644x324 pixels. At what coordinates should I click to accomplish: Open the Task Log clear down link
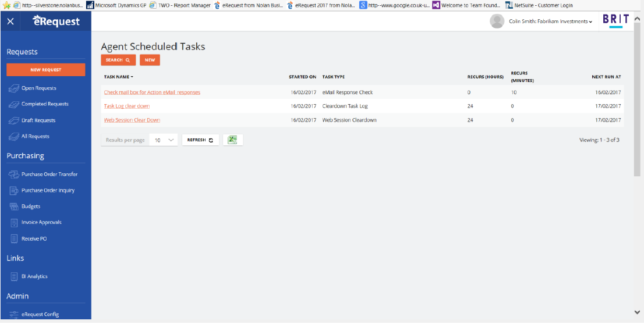(x=126, y=106)
